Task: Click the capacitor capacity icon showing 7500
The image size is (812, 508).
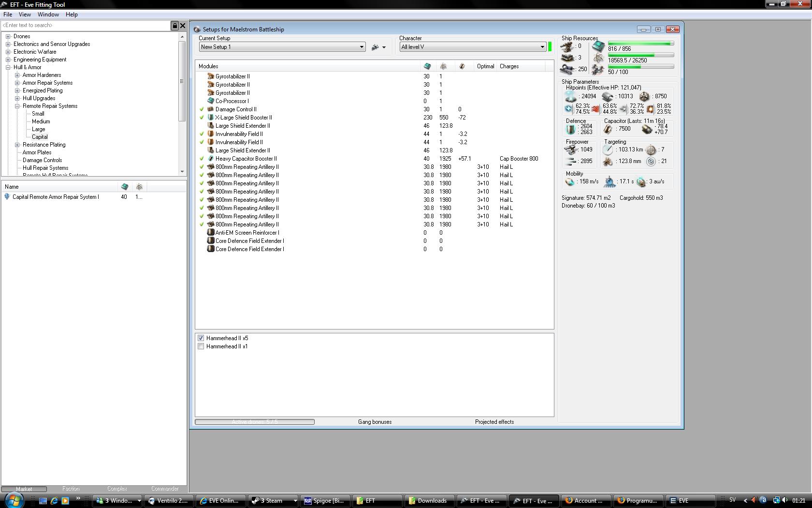Action: tap(608, 129)
